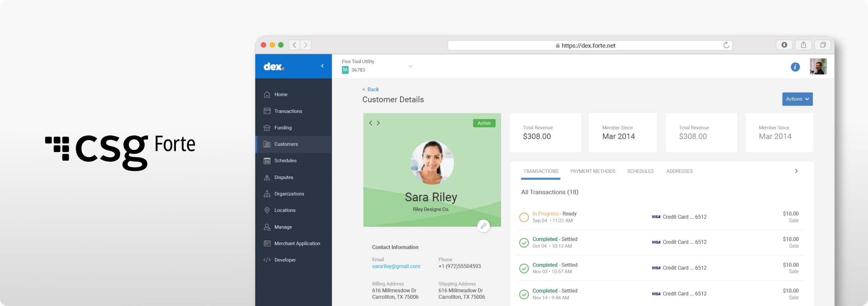Click the Nov 03 completed checkmark icon
Screen dimensions: 868x306
524,268
